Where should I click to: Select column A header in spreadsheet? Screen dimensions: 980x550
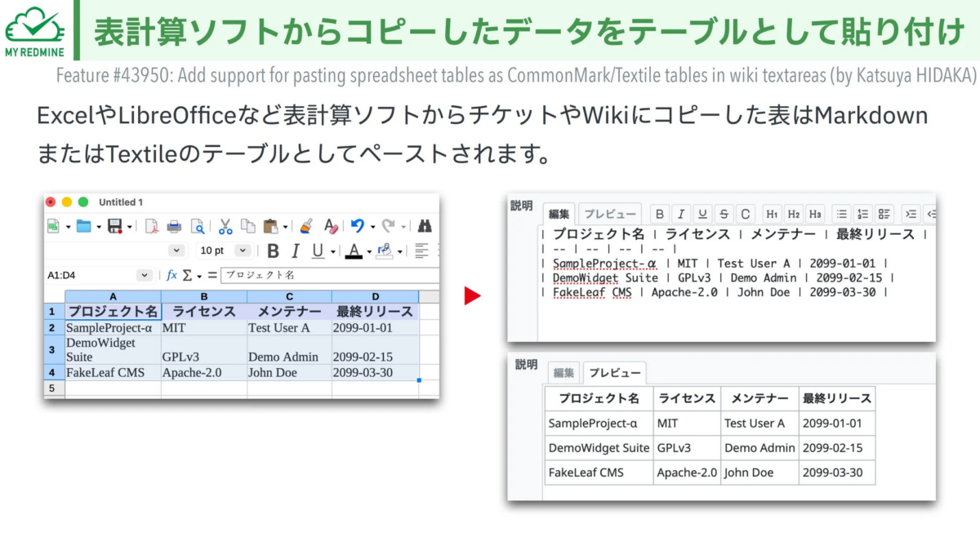[x=113, y=297]
